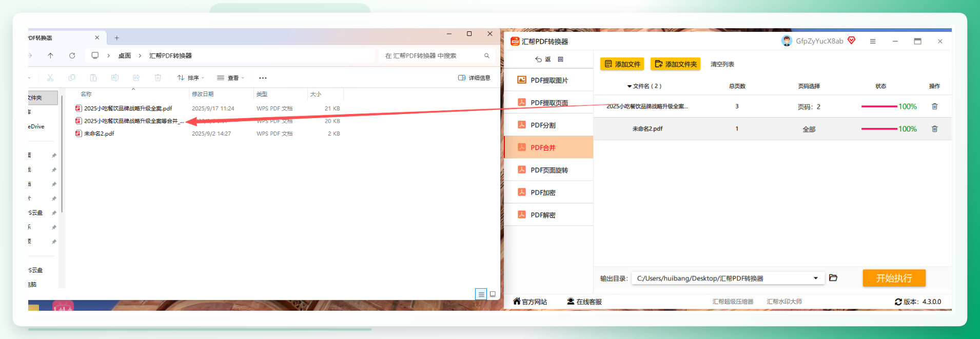Click the Paste icon in Explorer toolbar

click(x=93, y=78)
